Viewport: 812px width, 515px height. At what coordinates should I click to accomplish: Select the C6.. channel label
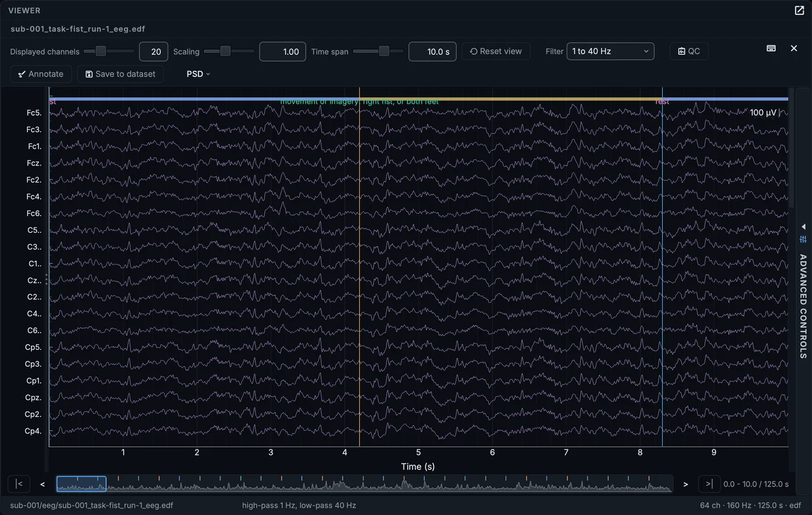[x=34, y=330]
